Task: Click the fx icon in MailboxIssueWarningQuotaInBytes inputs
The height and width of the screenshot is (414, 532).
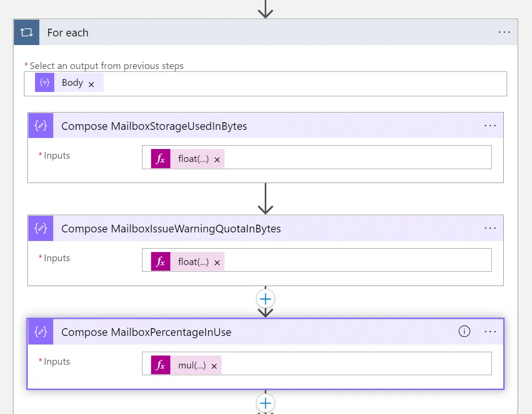Action: 161,262
